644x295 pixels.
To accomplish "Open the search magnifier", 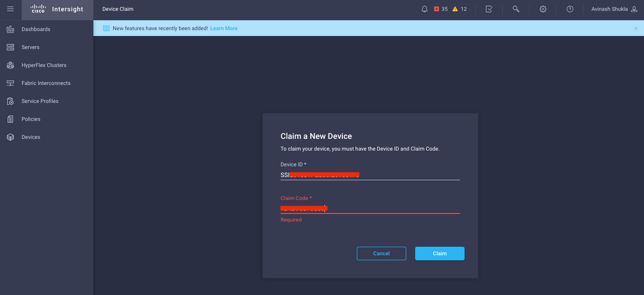I will point(516,9).
